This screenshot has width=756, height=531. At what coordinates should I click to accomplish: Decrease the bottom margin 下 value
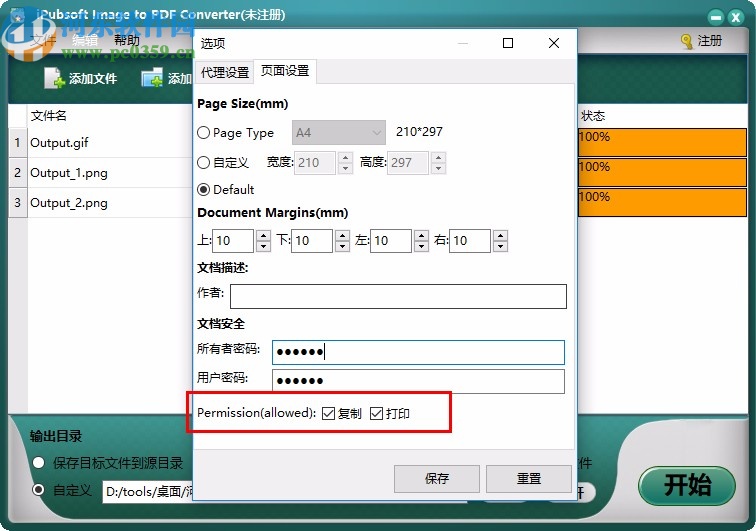[342, 246]
